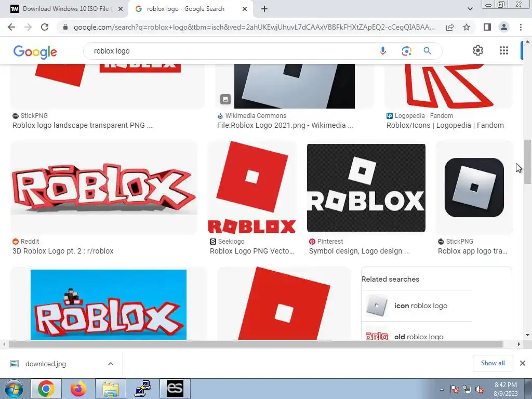Open Firefox from the taskbar
Viewport: 532px width, 399px height.
pos(78,389)
